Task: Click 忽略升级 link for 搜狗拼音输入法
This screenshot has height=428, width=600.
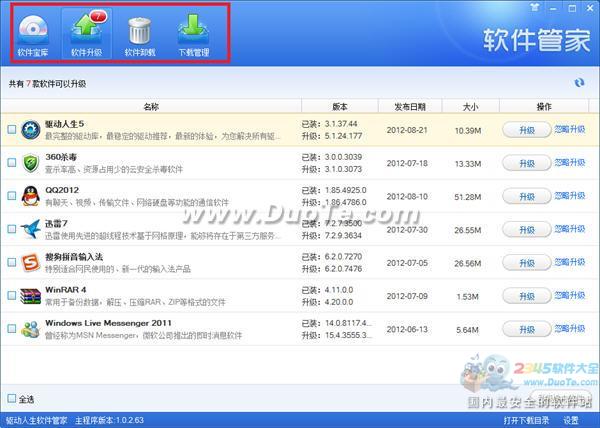Action: coord(570,262)
